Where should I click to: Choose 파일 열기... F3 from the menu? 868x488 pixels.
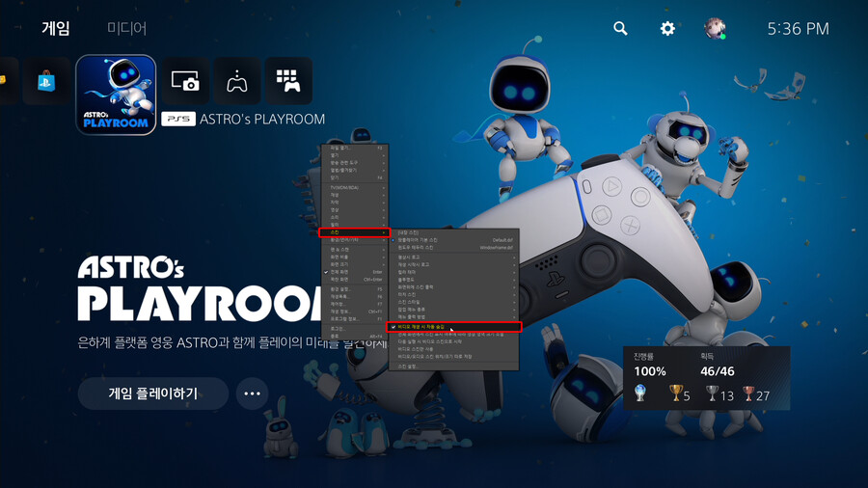tap(354, 149)
